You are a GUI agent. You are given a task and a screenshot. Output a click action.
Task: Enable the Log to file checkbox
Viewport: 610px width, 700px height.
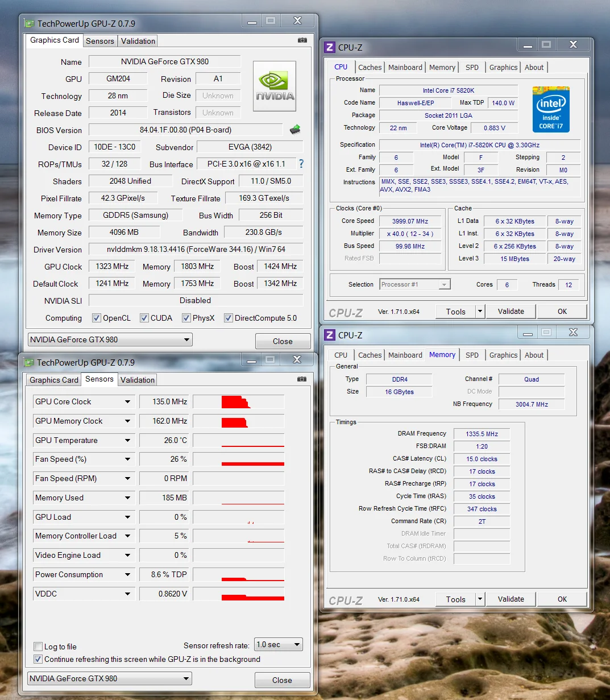click(x=38, y=647)
